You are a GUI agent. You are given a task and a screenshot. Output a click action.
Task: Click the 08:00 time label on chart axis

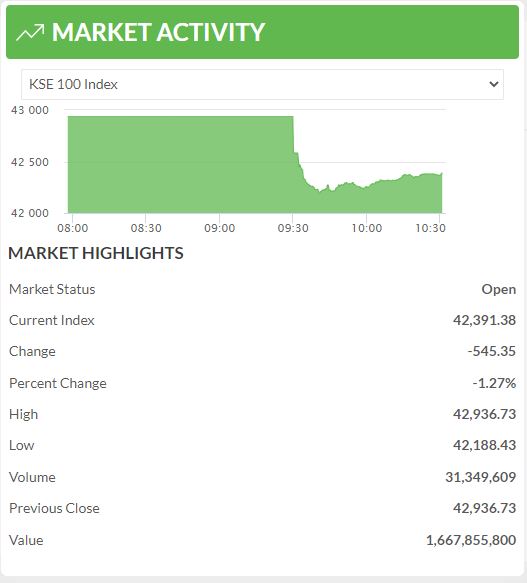[73, 228]
